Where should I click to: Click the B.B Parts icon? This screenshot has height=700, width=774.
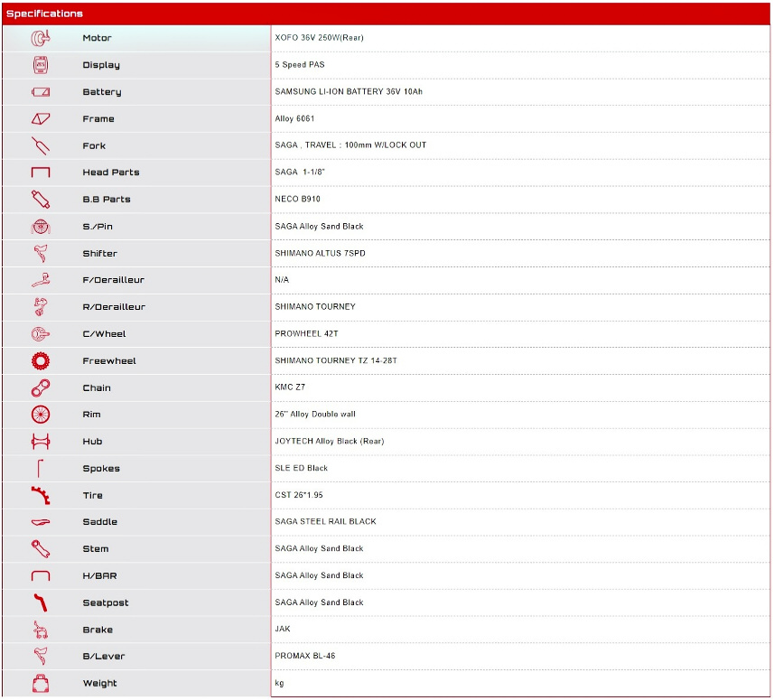(x=41, y=200)
